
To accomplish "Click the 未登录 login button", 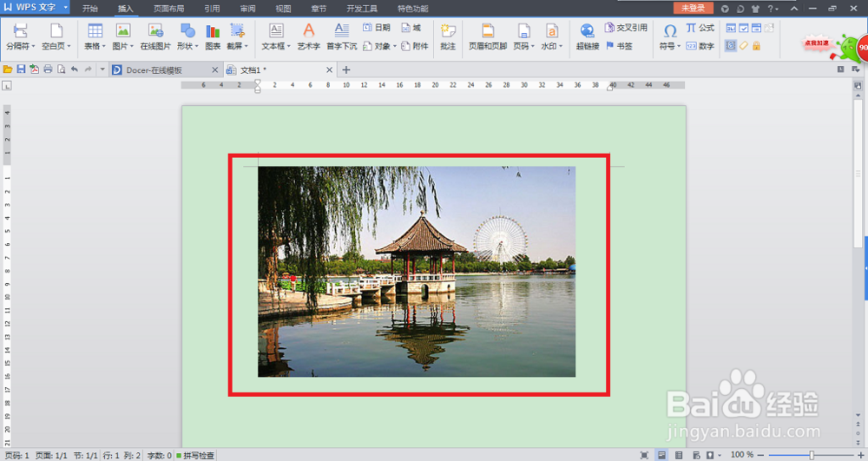I will pyautogui.click(x=693, y=8).
